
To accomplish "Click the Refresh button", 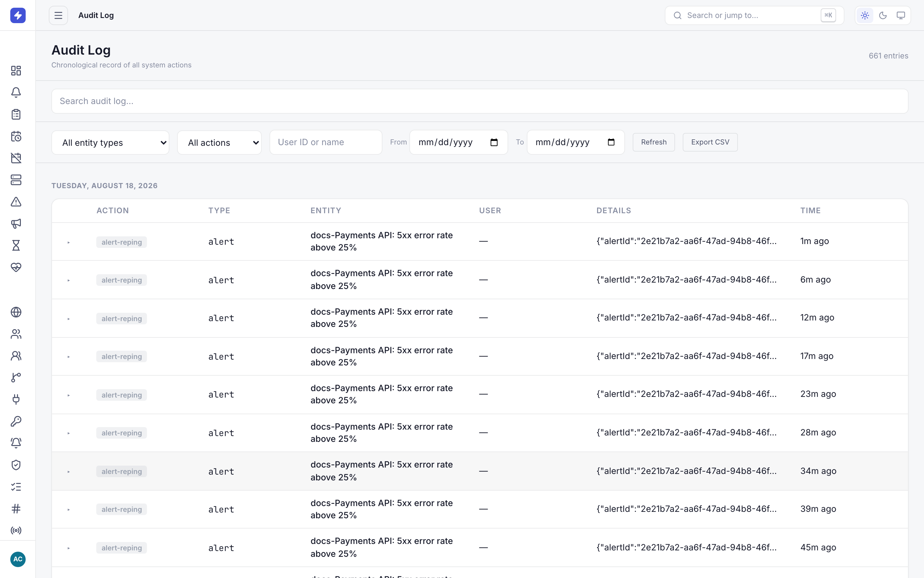I will (653, 142).
